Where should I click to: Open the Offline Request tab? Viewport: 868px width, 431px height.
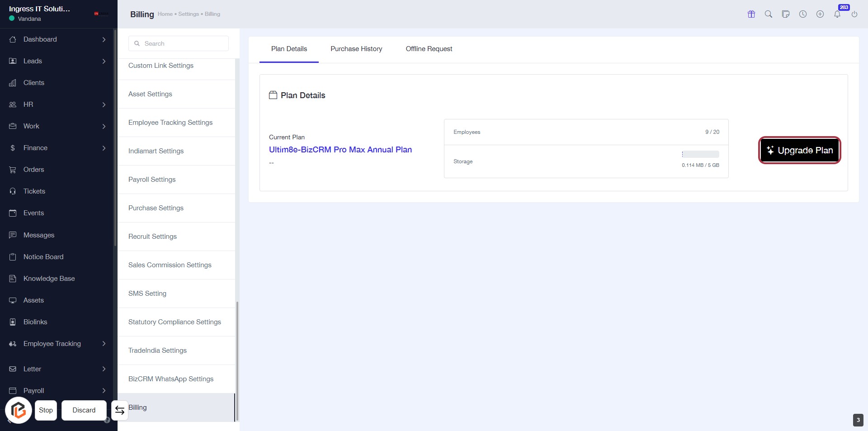(x=429, y=49)
